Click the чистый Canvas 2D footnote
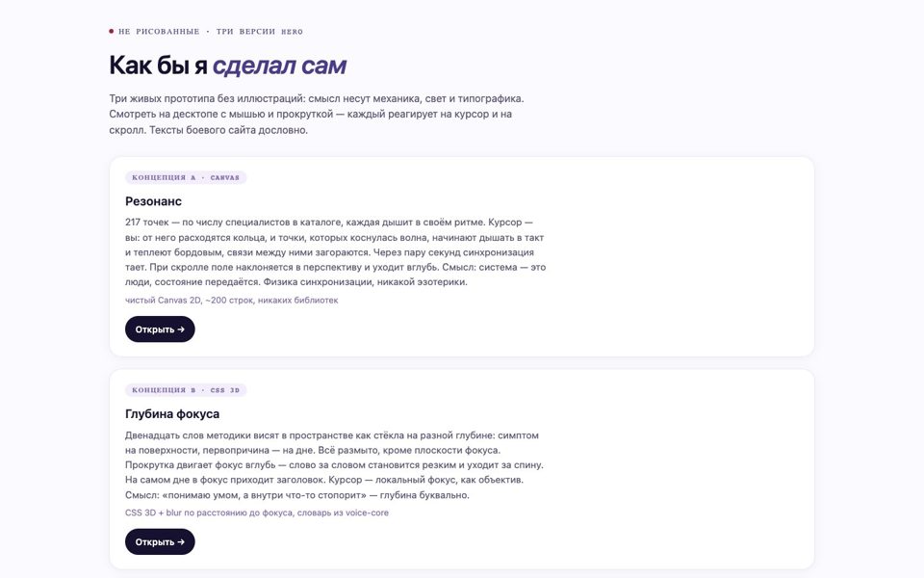Viewport: 924px width, 578px height. [x=232, y=301]
